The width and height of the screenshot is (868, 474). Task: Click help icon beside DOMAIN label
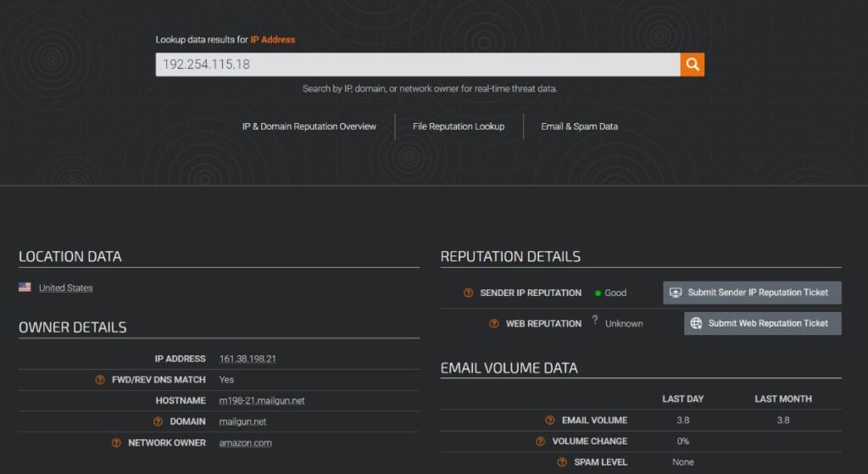(158, 422)
